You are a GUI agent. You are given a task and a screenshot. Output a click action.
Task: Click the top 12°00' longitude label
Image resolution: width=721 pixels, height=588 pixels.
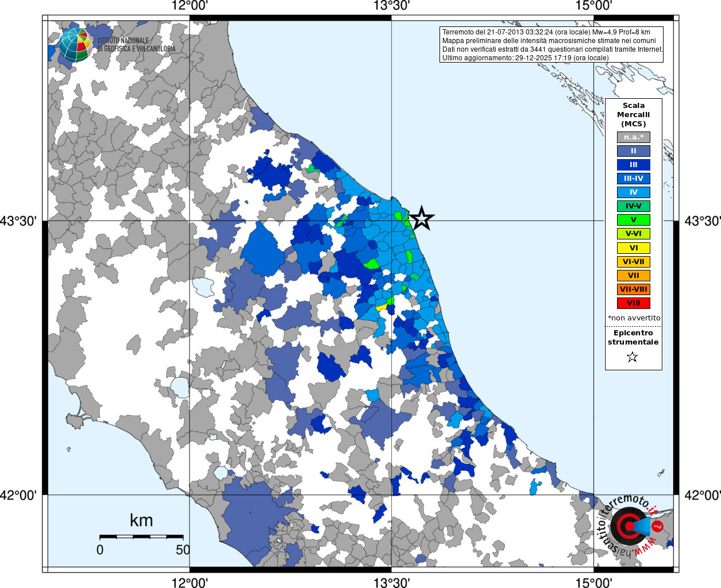tap(190, 6)
